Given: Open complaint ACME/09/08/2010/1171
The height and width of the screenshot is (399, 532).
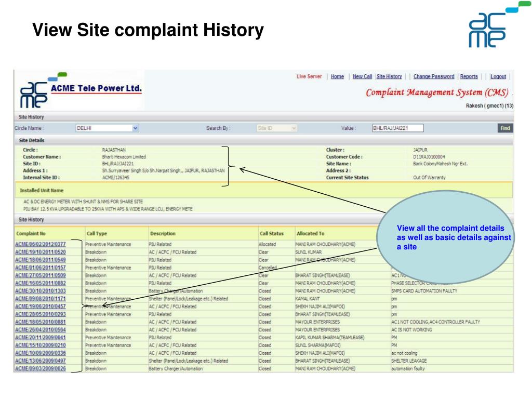Looking at the screenshot, I should (41, 299).
